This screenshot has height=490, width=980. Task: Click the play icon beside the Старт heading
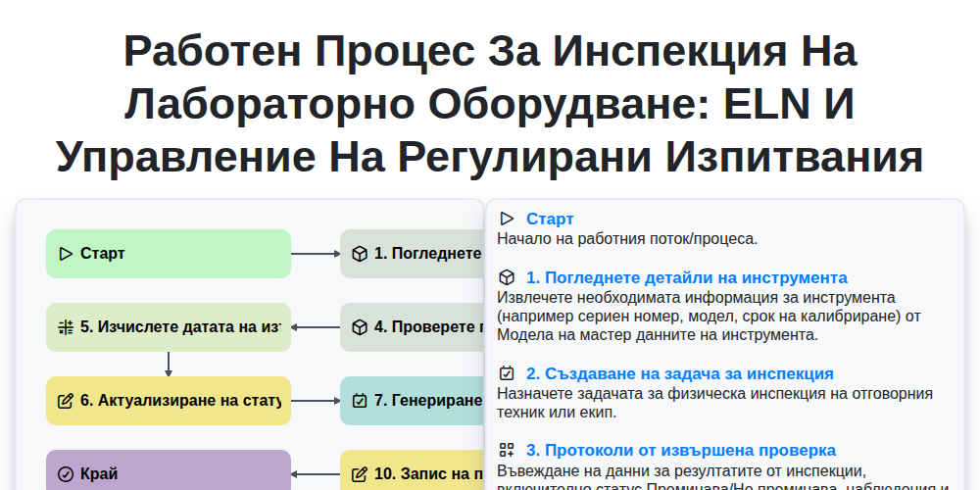pyautogui.click(x=507, y=219)
